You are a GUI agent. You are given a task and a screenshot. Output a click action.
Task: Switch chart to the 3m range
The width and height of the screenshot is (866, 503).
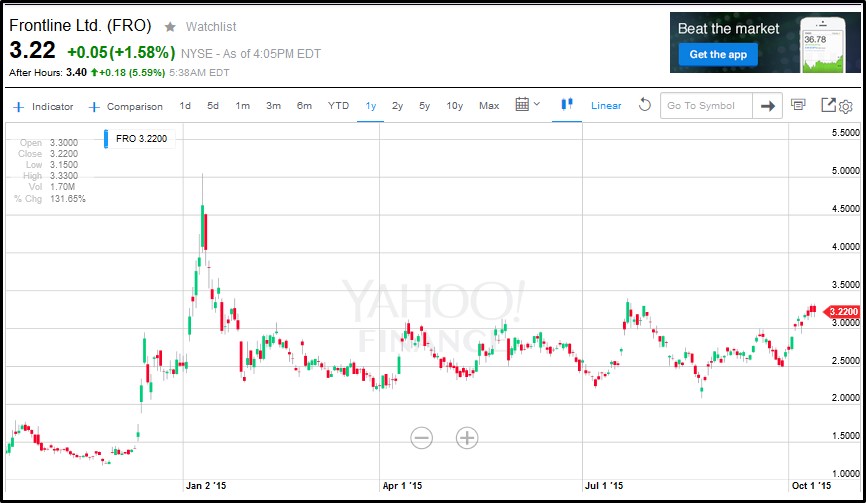pos(273,105)
